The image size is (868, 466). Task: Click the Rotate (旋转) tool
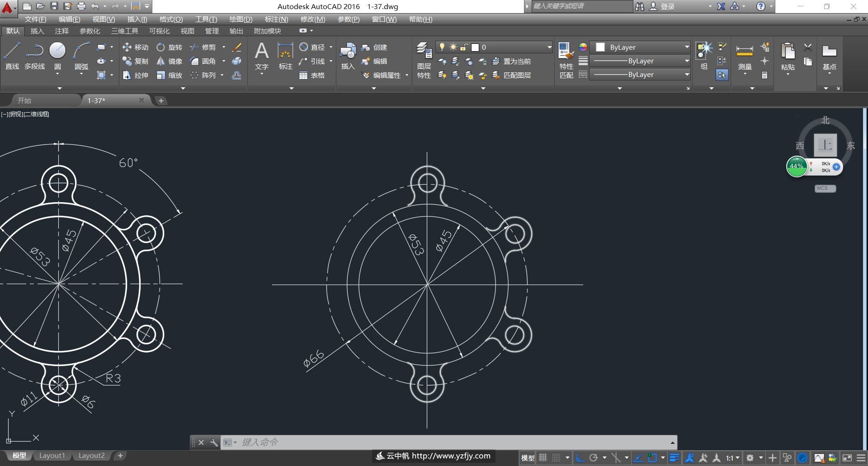169,47
